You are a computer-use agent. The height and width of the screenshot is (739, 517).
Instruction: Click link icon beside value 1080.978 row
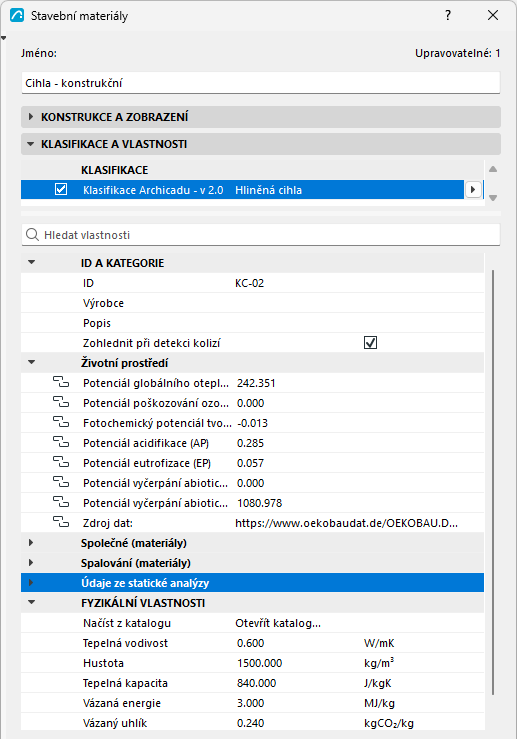coord(61,502)
